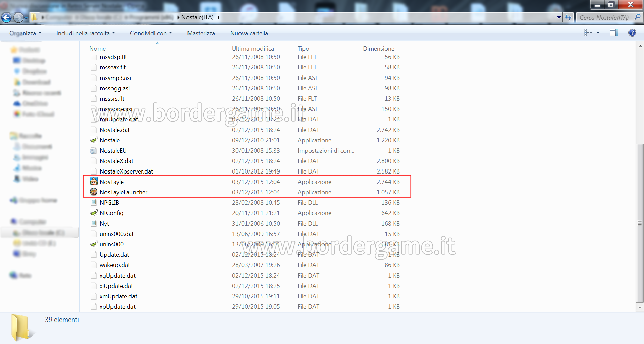Click the Back navigation arrow
644x344 pixels.
point(6,17)
